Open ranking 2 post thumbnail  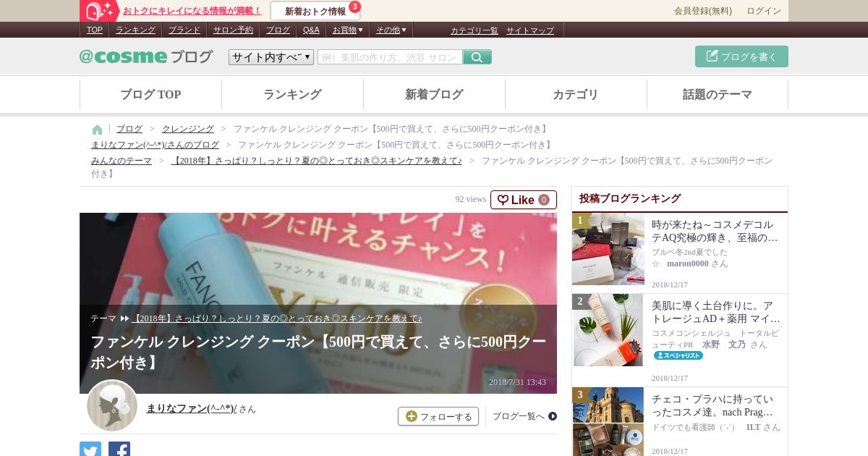[x=608, y=330]
